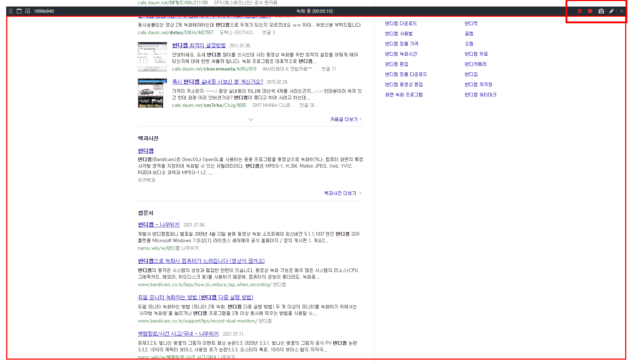Click ㈜시티레이서 연합카페 cafe name
This screenshot has width=635, height=364.
(x=287, y=69)
